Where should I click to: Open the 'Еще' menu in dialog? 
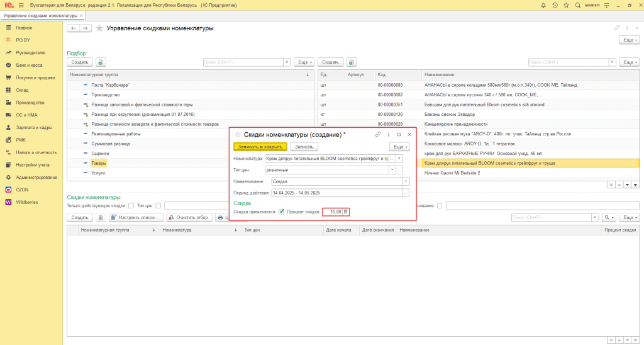coord(399,147)
